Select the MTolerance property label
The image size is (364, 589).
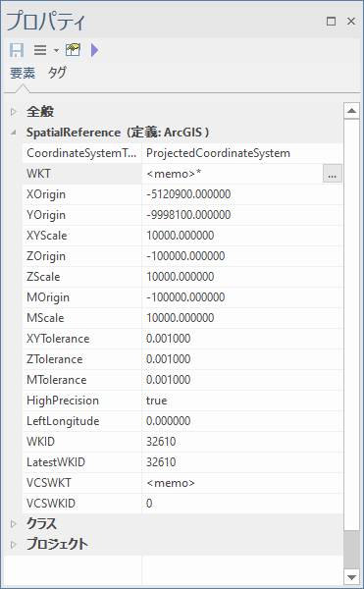57,380
